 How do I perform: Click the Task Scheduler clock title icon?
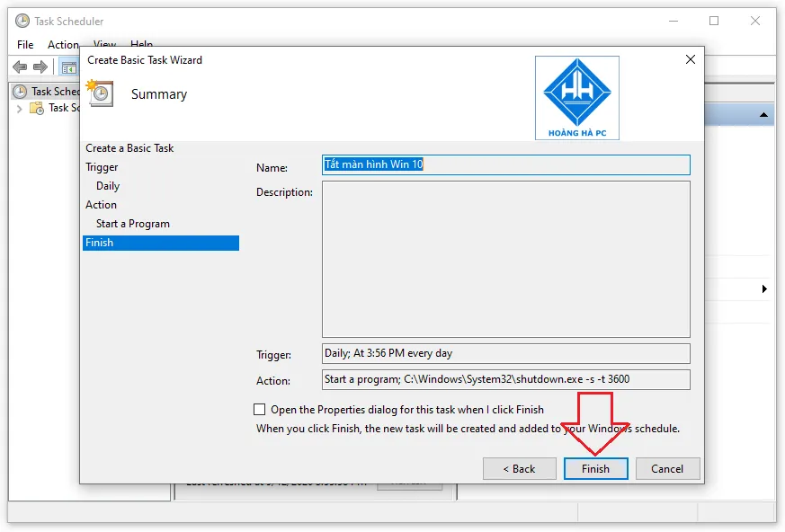coord(22,21)
